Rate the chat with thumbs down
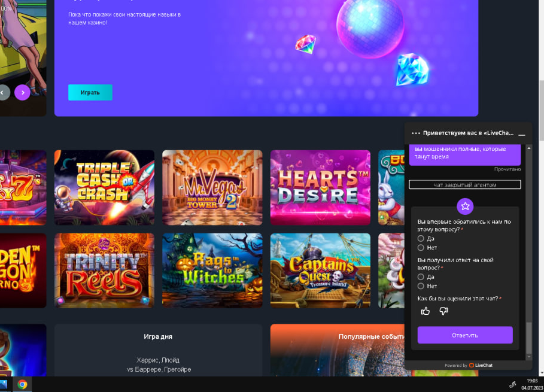The width and height of the screenshot is (544, 392). click(x=443, y=311)
